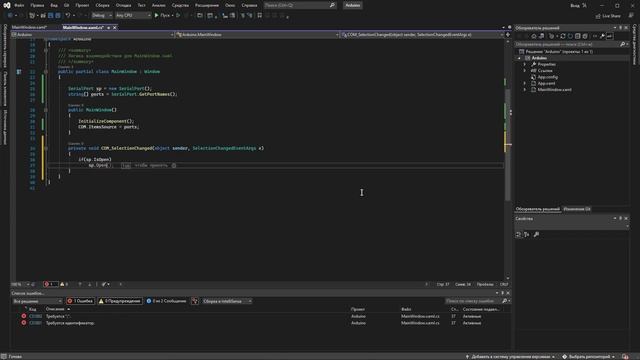This screenshot has height=360, width=640.
Task: Open the Any CPU platform dropdown
Action: pos(133,15)
